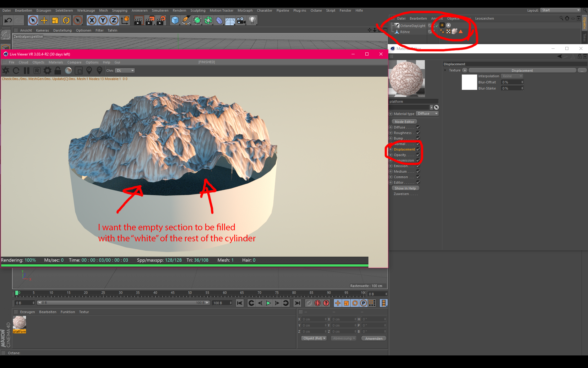Select the Rotate tool icon
This screenshot has width=588, height=368.
click(66, 21)
